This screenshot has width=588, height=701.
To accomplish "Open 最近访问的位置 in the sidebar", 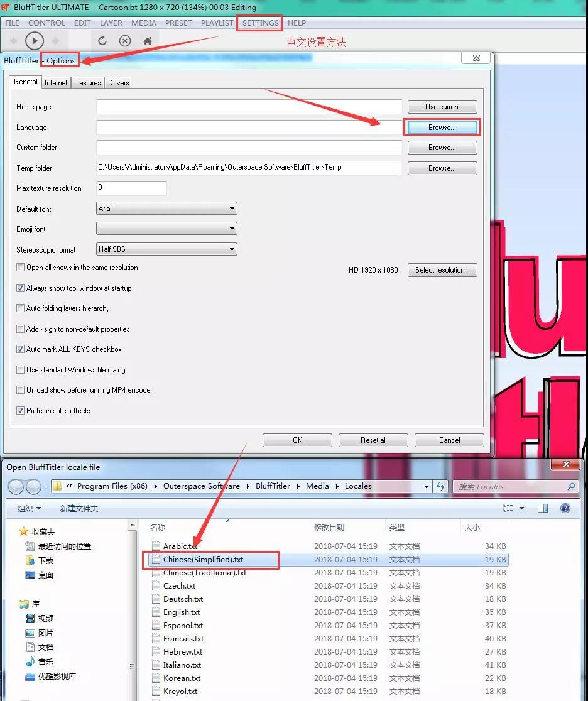I will [64, 546].
